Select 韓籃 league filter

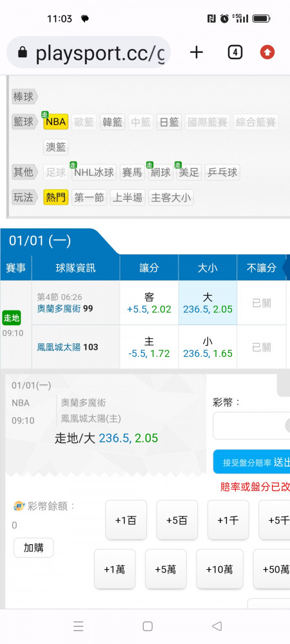(x=112, y=122)
